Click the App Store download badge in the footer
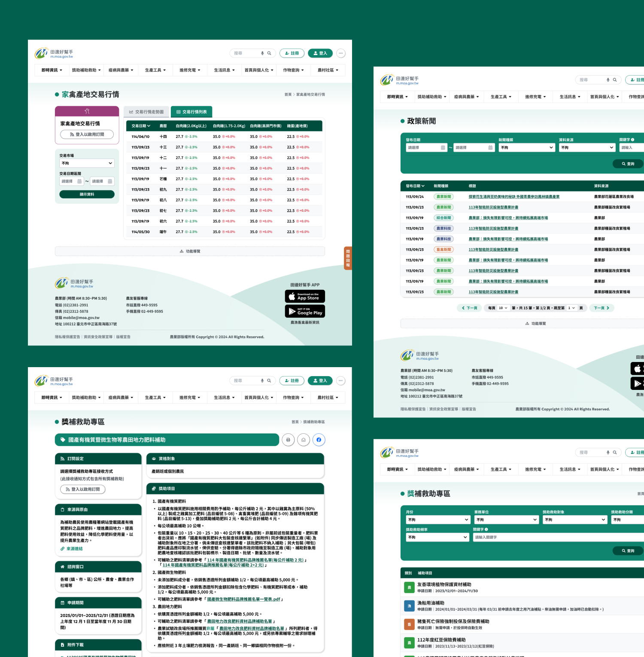 pyautogui.click(x=305, y=296)
